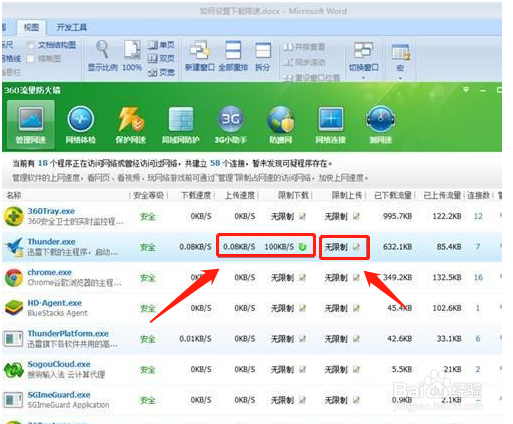The image size is (513, 424).
Task: Confirm 100KB/S limit with green icon in Thunder.exe row
Action: click(302, 247)
